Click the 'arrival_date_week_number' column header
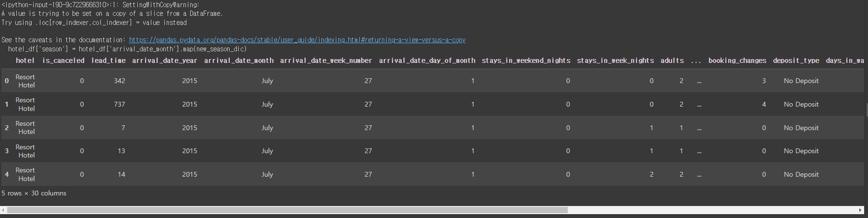 (326, 61)
